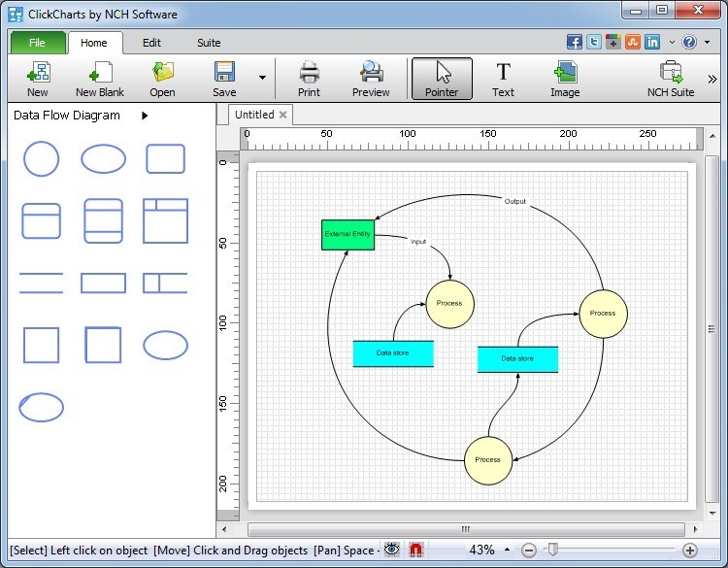Share via the Facebook icon
728x568 pixels.
[575, 43]
